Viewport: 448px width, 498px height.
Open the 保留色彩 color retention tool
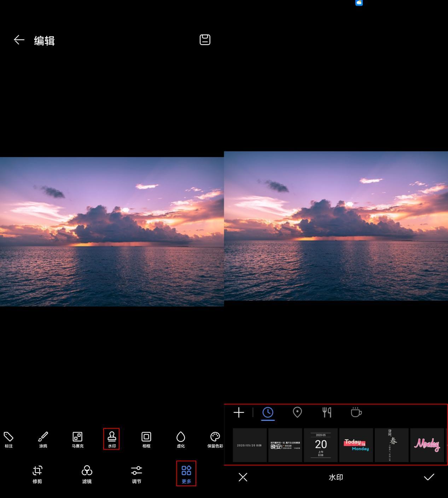click(215, 440)
